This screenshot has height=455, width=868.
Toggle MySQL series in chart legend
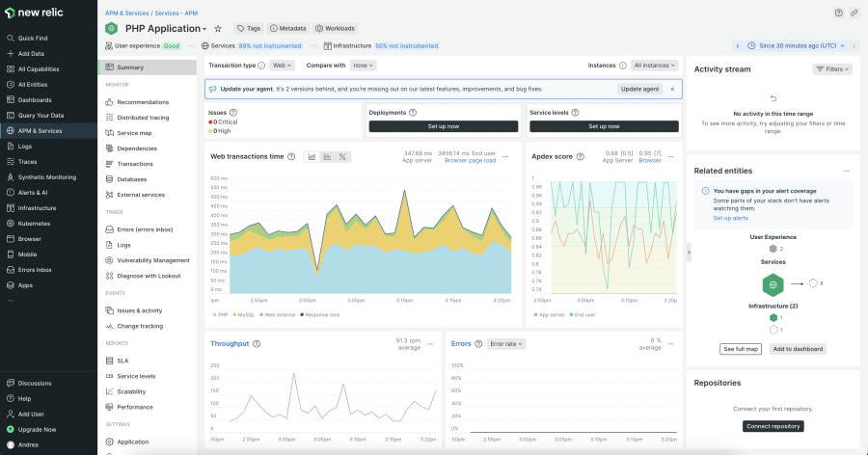click(x=245, y=314)
